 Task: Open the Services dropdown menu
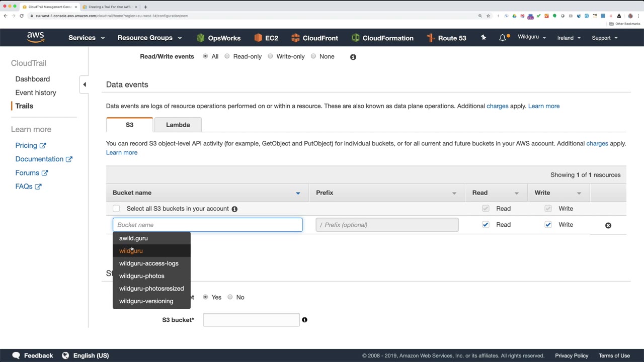[x=87, y=38]
